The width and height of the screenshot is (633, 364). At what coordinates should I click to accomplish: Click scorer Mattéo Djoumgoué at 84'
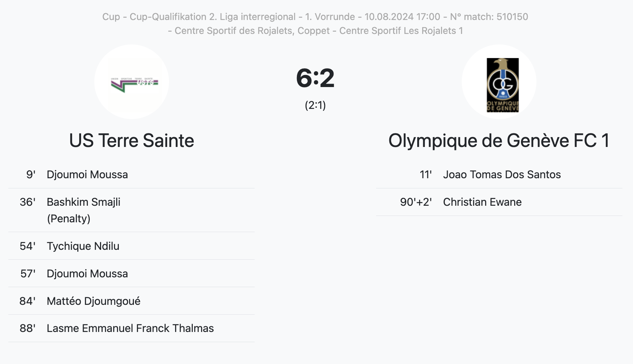pyautogui.click(x=94, y=301)
